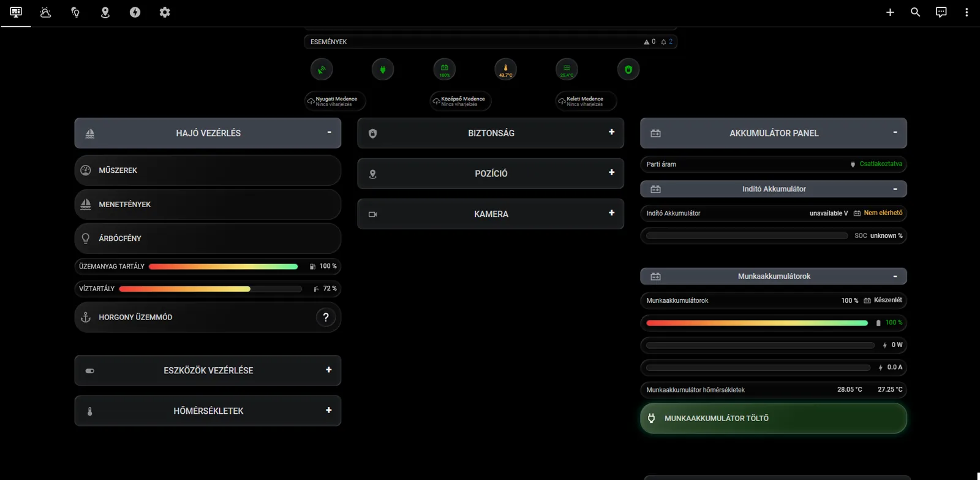Screen dimensions: 980x480
Task: Toggle MŰSZEREK instruments switch
Action: coord(208,170)
